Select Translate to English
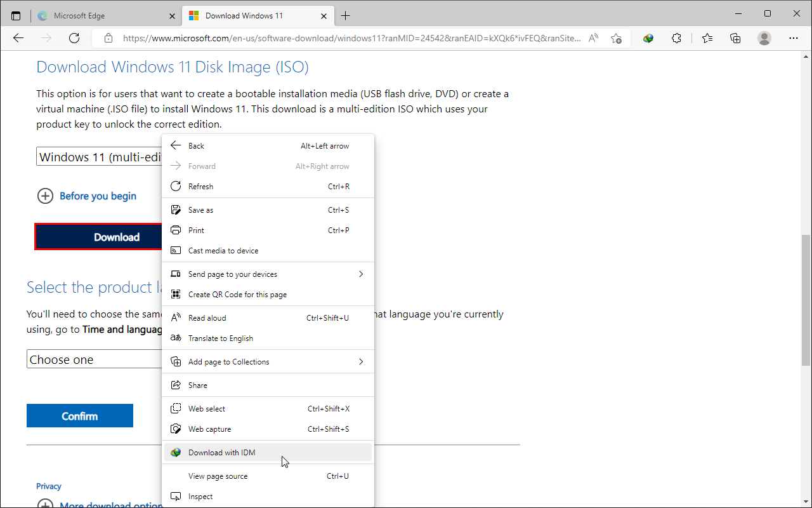This screenshot has height=508, width=812. click(268, 338)
